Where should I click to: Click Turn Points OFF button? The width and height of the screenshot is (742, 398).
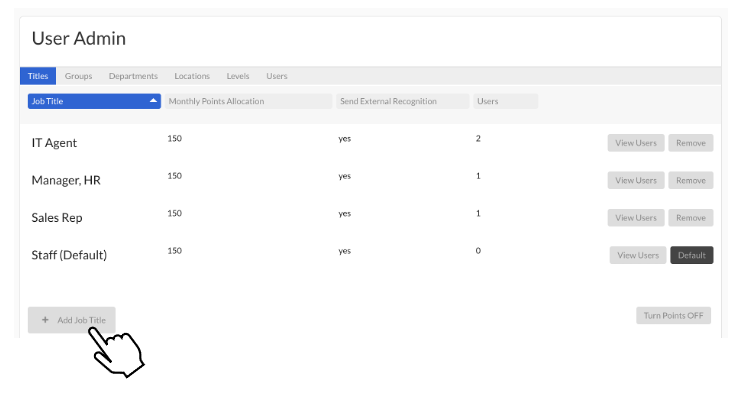pyautogui.click(x=673, y=316)
